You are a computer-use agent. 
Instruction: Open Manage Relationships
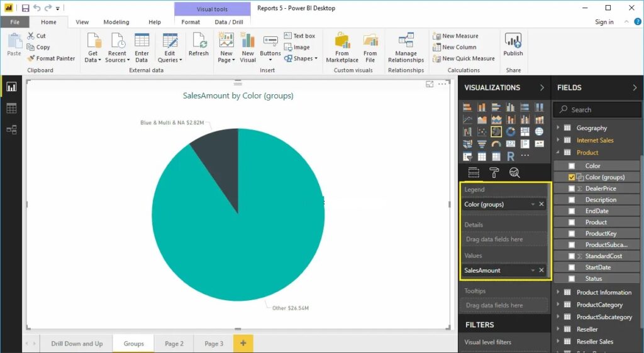click(406, 48)
